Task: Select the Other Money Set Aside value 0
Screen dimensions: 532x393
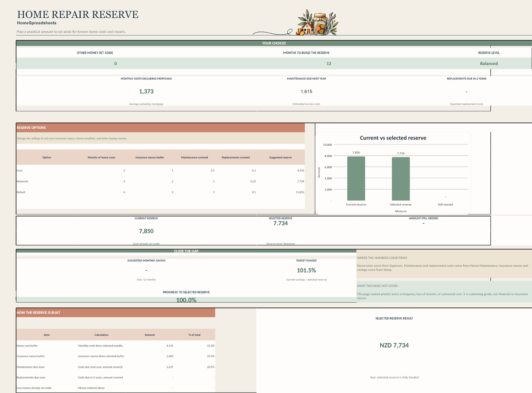Action: tap(115, 63)
